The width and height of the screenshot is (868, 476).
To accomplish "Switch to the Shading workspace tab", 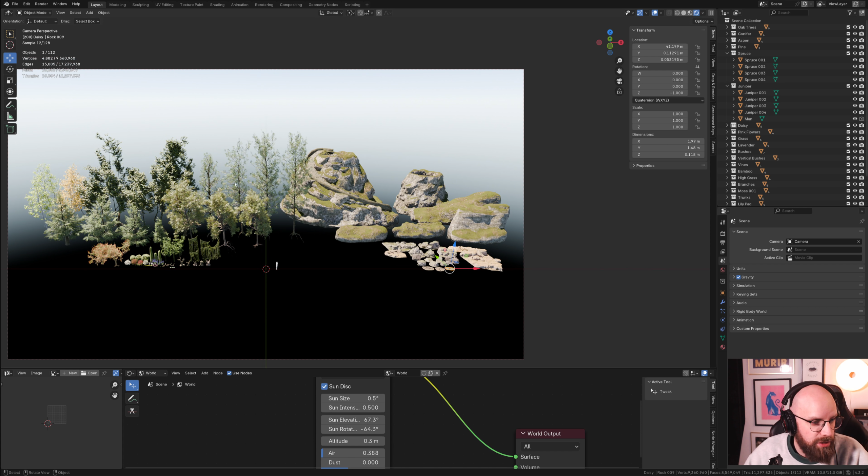I will coord(217,5).
